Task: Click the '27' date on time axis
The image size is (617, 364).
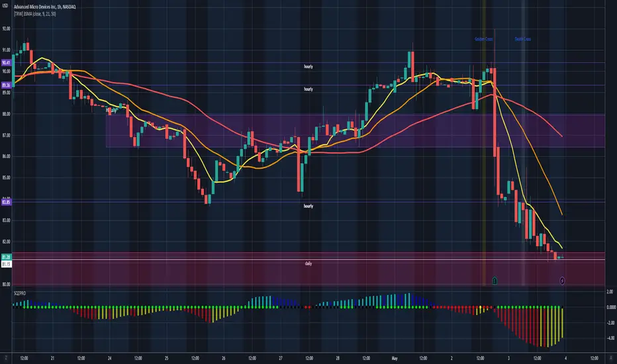Action: click(x=281, y=358)
